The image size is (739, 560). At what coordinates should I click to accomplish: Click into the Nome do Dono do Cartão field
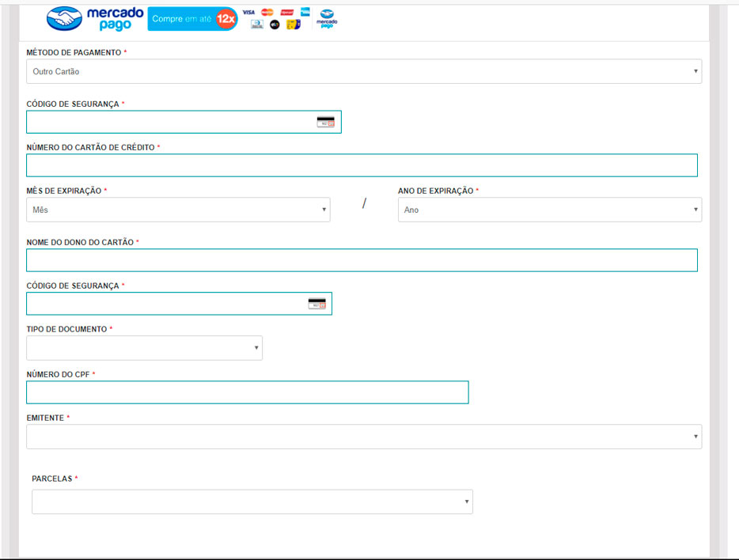(362, 260)
